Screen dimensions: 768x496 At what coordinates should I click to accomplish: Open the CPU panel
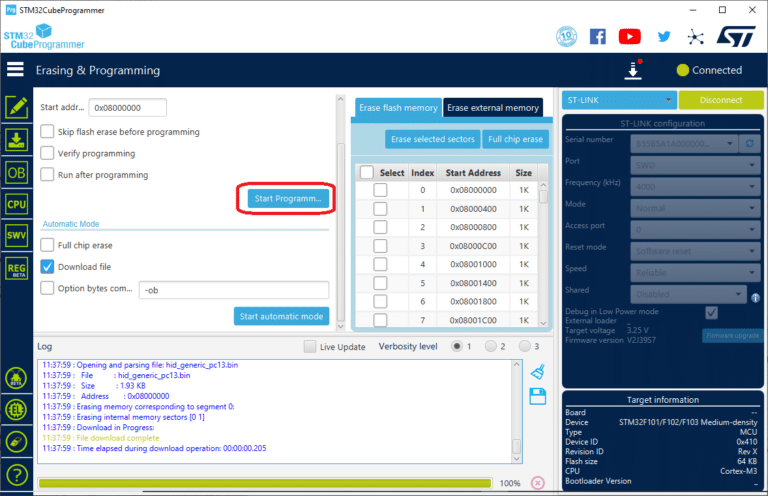16,204
